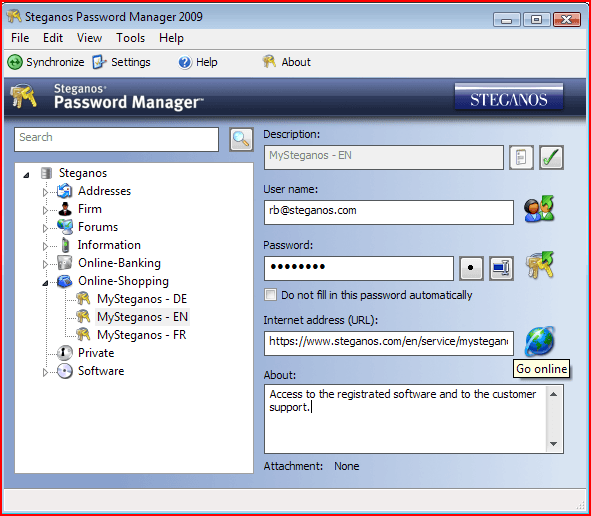Collapse the Steganos root node

(x=26, y=175)
